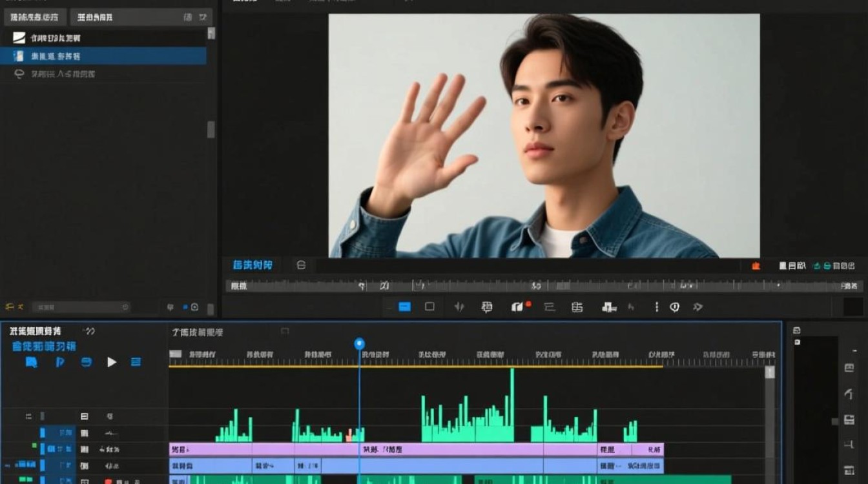Click the grid layout icon in the preview toolbar
868x484 pixels.
[x=577, y=307]
